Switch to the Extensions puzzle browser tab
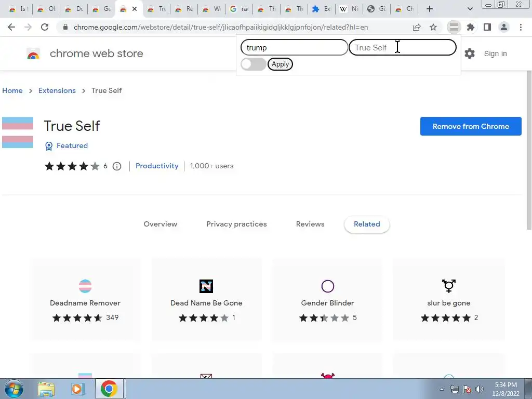The width and height of the screenshot is (532, 399). click(x=321, y=9)
